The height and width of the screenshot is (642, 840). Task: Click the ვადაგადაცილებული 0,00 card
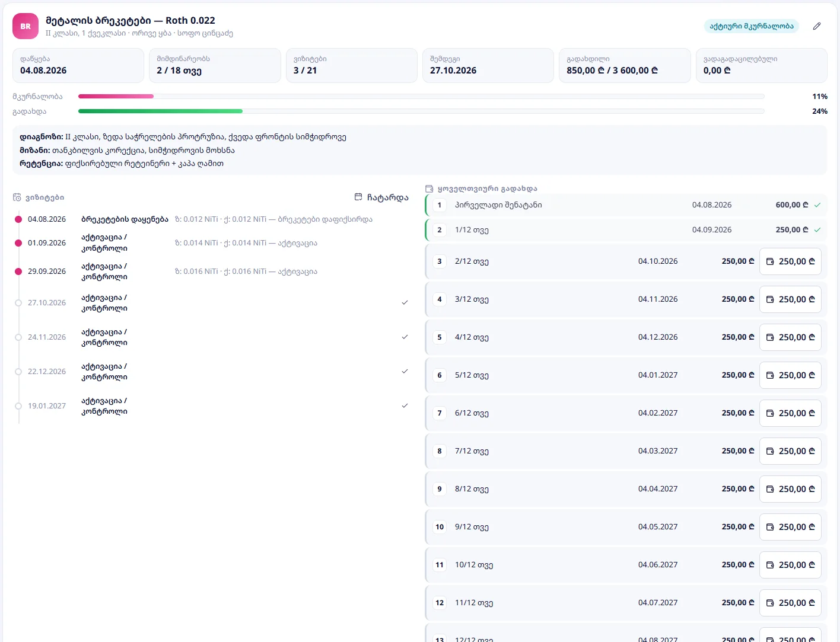[x=762, y=65]
